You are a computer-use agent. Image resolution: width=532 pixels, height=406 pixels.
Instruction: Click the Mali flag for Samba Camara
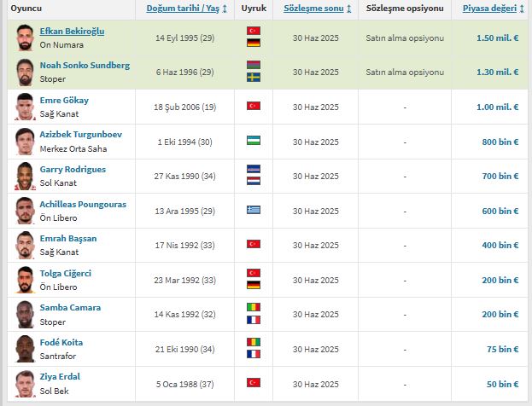point(254,308)
